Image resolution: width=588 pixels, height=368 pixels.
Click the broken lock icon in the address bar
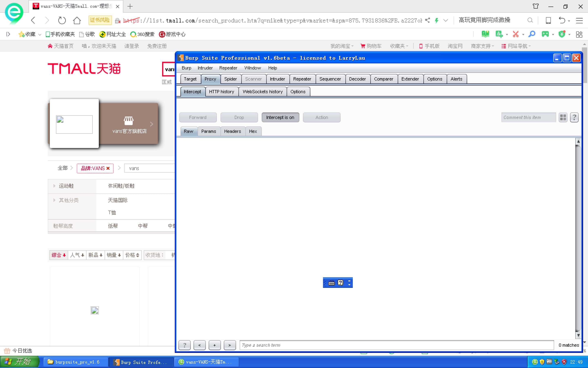click(x=118, y=21)
